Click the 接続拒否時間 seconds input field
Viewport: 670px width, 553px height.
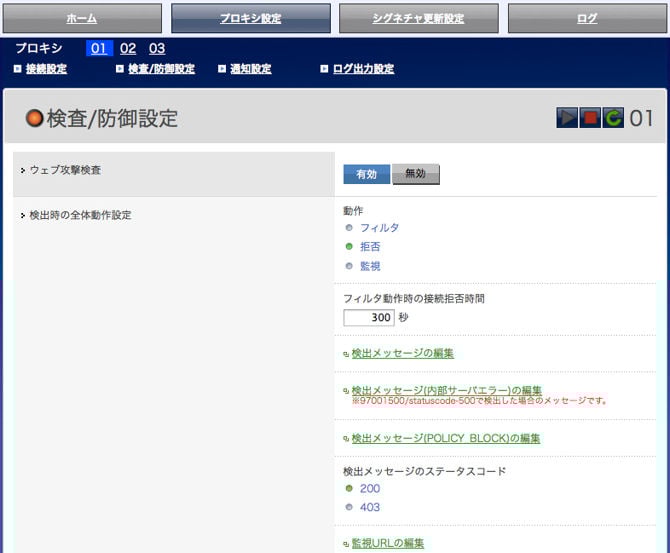(x=368, y=317)
